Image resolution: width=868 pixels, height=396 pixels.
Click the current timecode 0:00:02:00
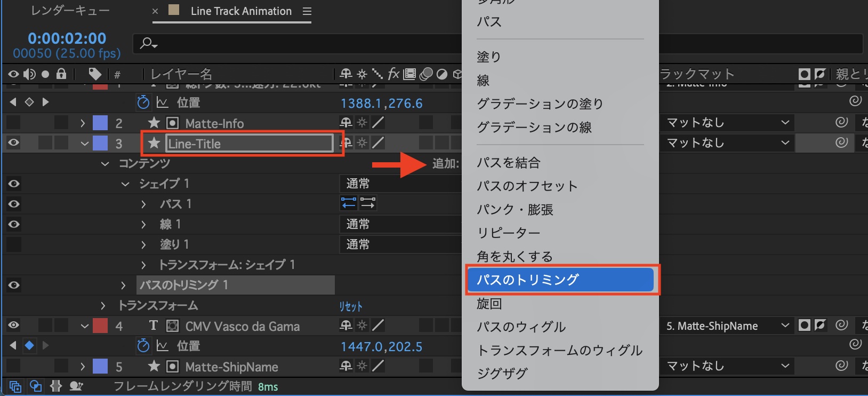pyautogui.click(x=67, y=38)
